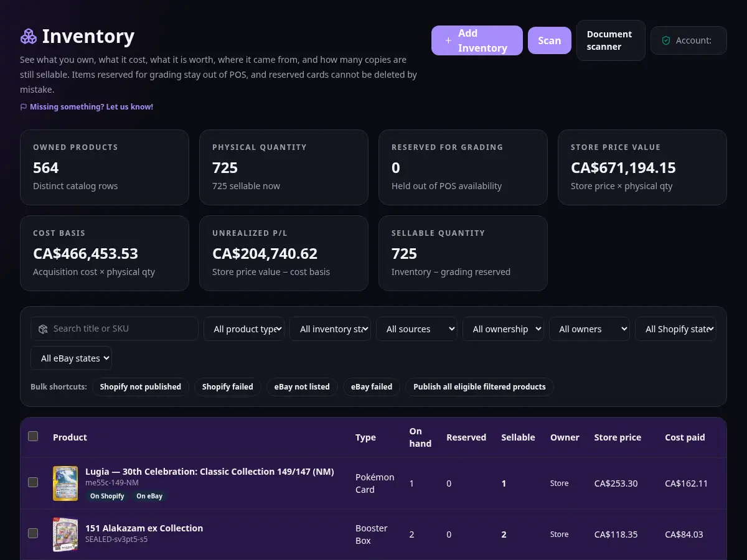Apply the Shopify not published shortcut
747x560 pixels.
pos(141,387)
